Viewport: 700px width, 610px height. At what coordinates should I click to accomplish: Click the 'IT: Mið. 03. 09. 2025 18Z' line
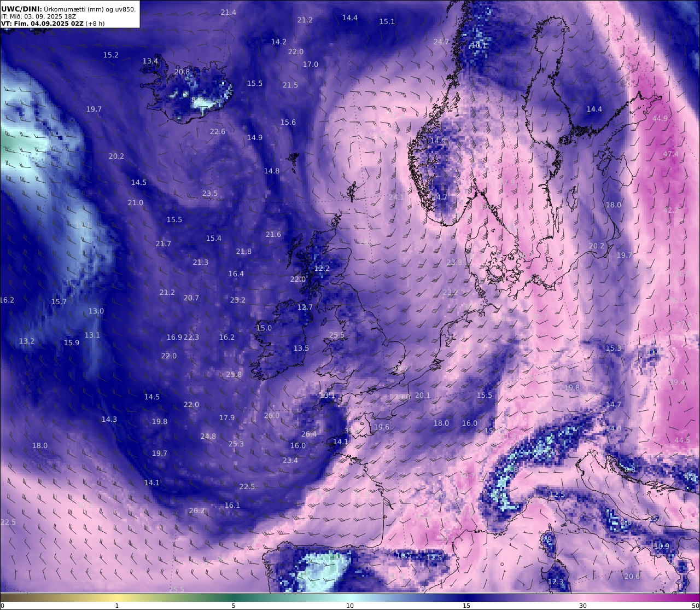[38, 16]
